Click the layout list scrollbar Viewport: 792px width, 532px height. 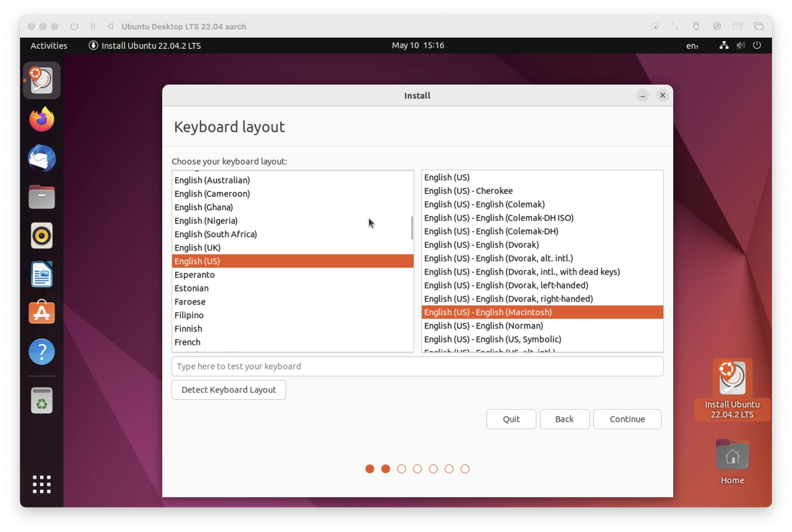click(412, 228)
